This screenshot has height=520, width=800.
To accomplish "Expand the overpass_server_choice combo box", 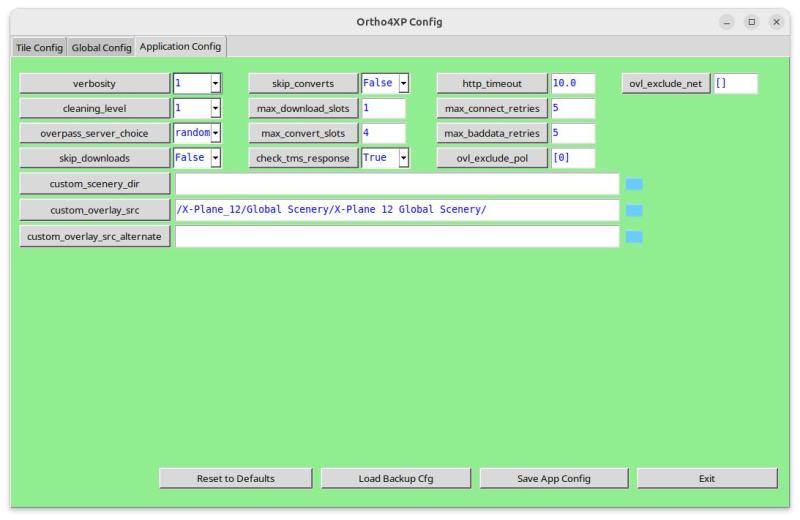I will pos(215,133).
